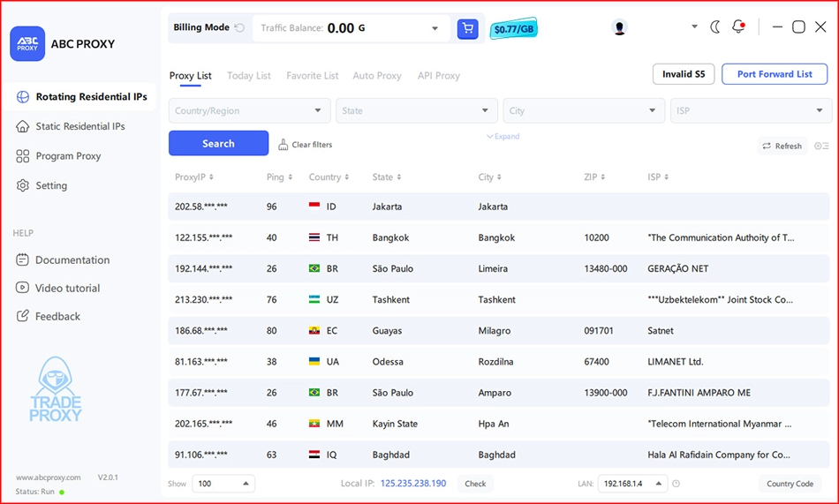The height and width of the screenshot is (504, 839).
Task: Select proxy row 186.68.***.***
Action: coord(499,331)
